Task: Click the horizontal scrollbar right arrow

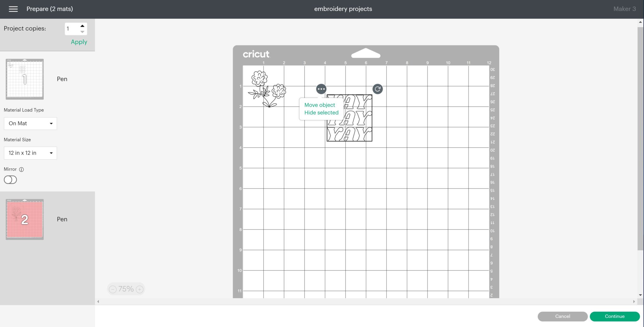Action: tap(634, 302)
